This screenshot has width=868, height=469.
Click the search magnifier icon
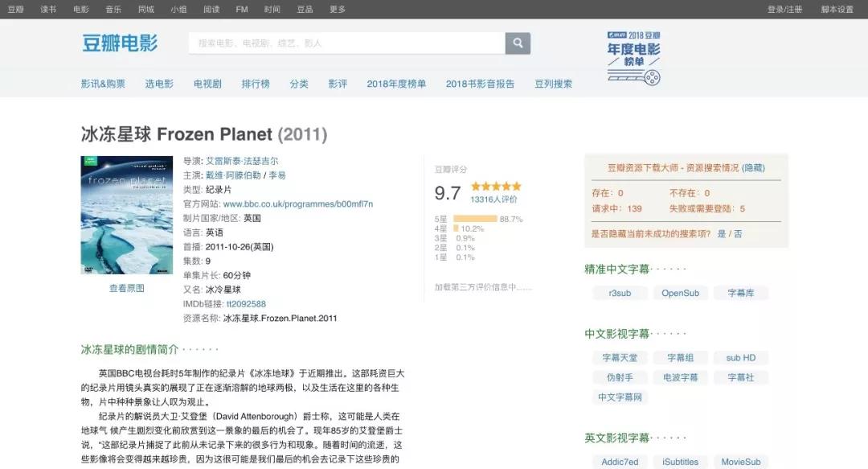coord(517,42)
